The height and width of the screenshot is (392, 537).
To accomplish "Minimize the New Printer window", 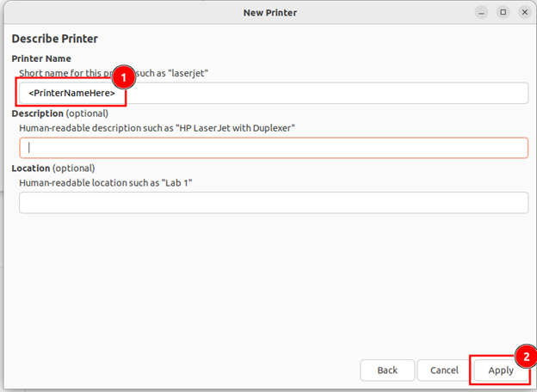I will [x=482, y=12].
